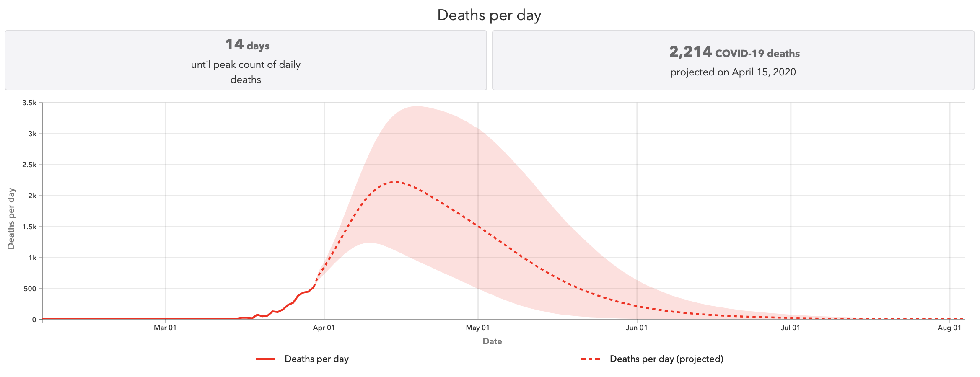The image size is (980, 377).
Task: Click the "Date" x-axis title
Action: (492, 341)
